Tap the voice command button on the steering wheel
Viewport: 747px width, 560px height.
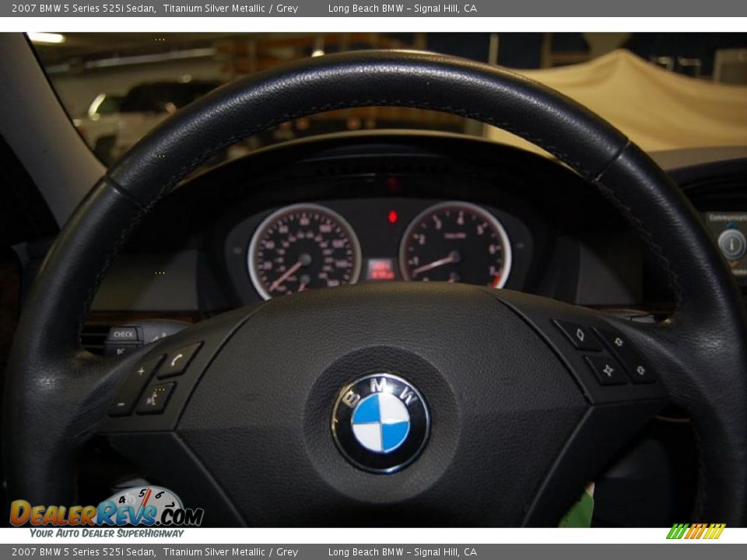156,398
